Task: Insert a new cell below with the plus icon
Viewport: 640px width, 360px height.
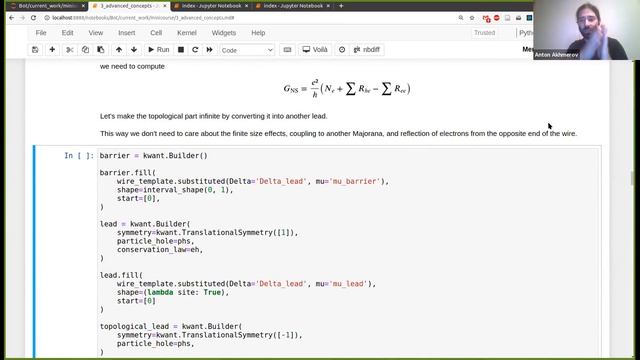Action: tap(52, 50)
